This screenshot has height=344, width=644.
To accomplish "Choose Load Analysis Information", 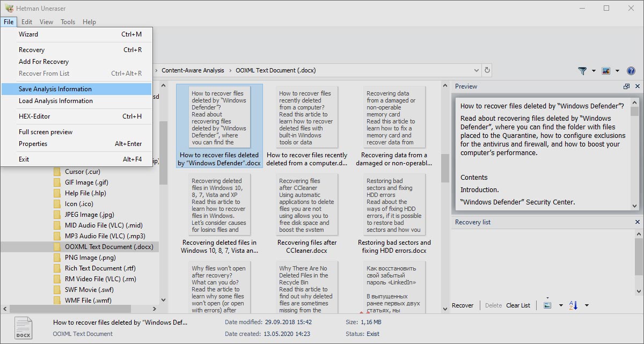I will coord(77,101).
